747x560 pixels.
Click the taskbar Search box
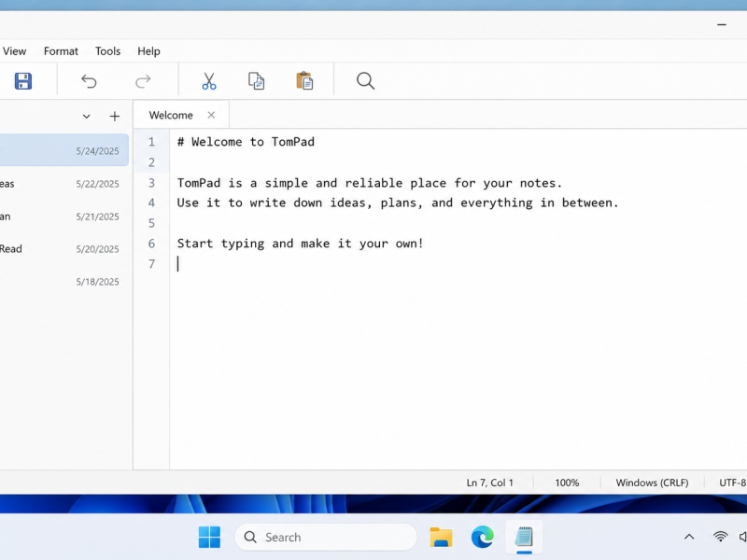point(326,538)
